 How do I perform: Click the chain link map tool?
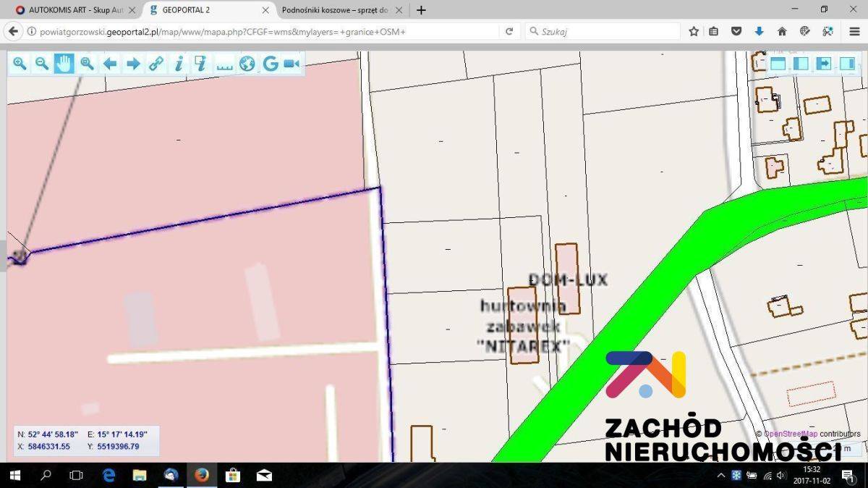tap(156, 64)
